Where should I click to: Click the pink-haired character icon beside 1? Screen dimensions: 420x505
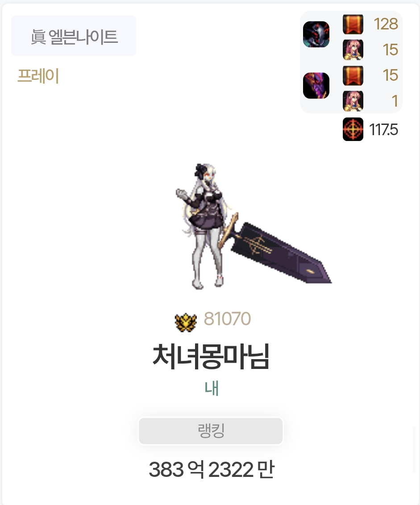pos(353,101)
